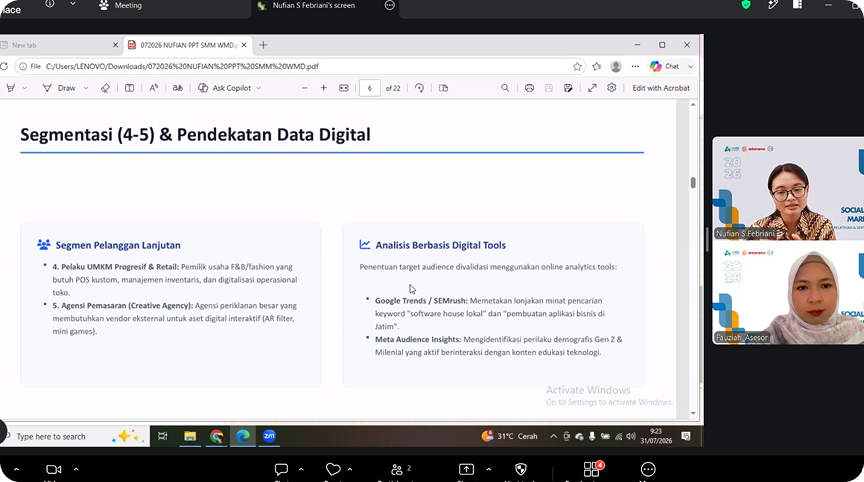The width and height of the screenshot is (864, 482).
Task: Print the PDF document
Action: [529, 88]
